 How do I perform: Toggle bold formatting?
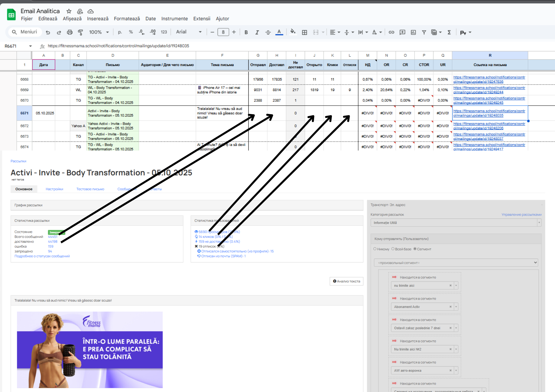(246, 32)
